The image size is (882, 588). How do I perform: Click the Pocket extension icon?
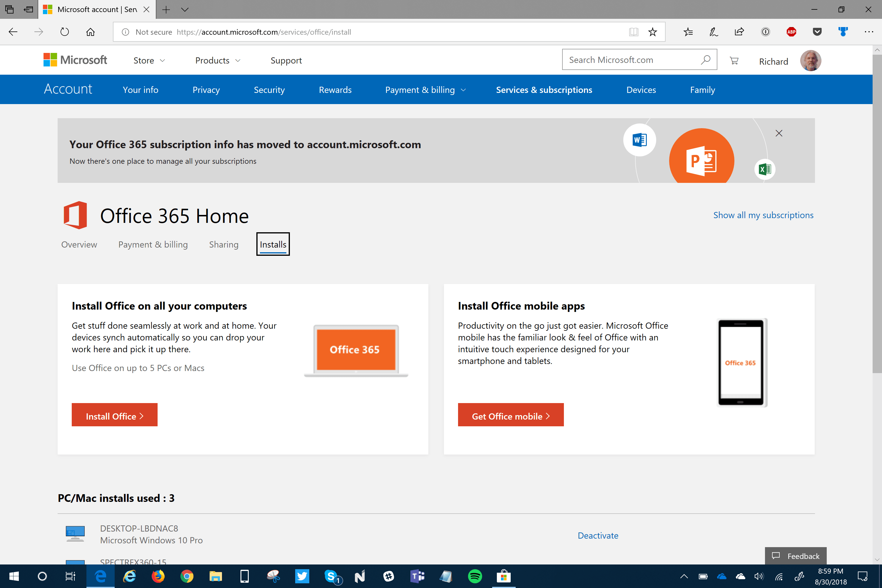pos(817,32)
